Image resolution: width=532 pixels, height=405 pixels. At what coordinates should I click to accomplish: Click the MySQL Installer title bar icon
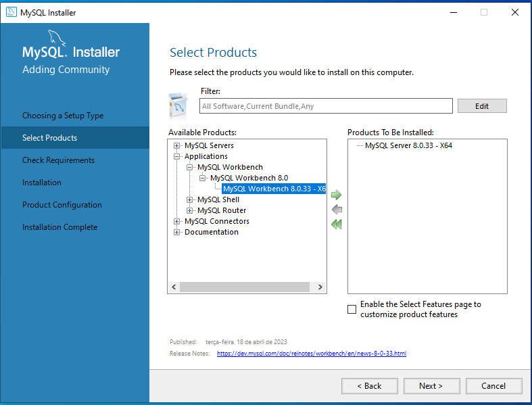pyautogui.click(x=11, y=12)
